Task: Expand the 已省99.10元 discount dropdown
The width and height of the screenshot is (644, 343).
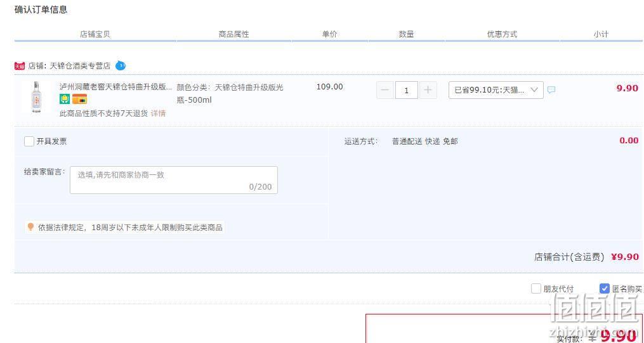Action: [496, 90]
